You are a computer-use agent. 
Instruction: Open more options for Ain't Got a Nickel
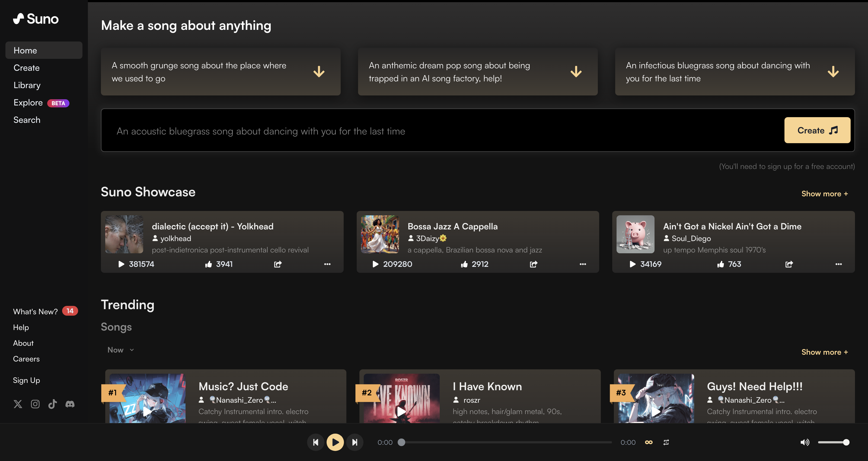[x=839, y=264]
